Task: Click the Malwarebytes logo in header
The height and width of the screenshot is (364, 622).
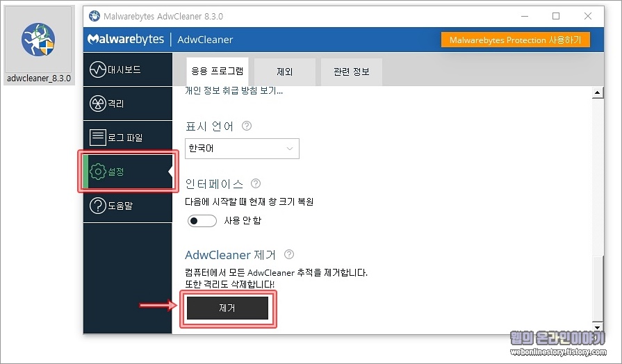Action: tap(126, 40)
